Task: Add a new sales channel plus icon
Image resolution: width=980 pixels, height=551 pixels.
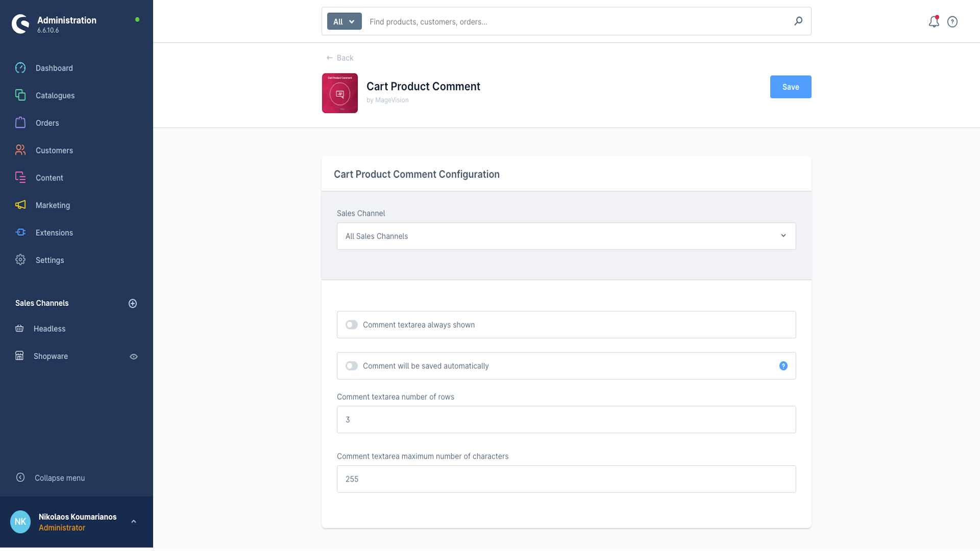Action: click(x=133, y=304)
